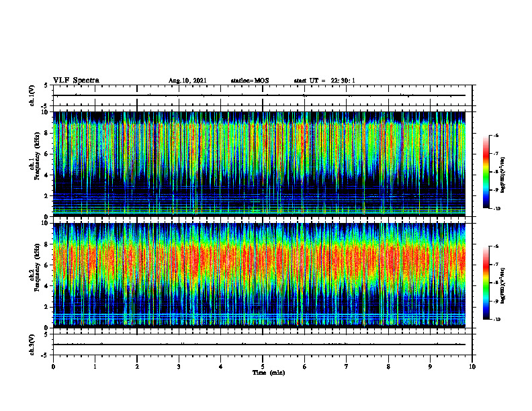Select the date text "Aug.10, 2021"
This screenshot has width=532, height=411.
187,81
